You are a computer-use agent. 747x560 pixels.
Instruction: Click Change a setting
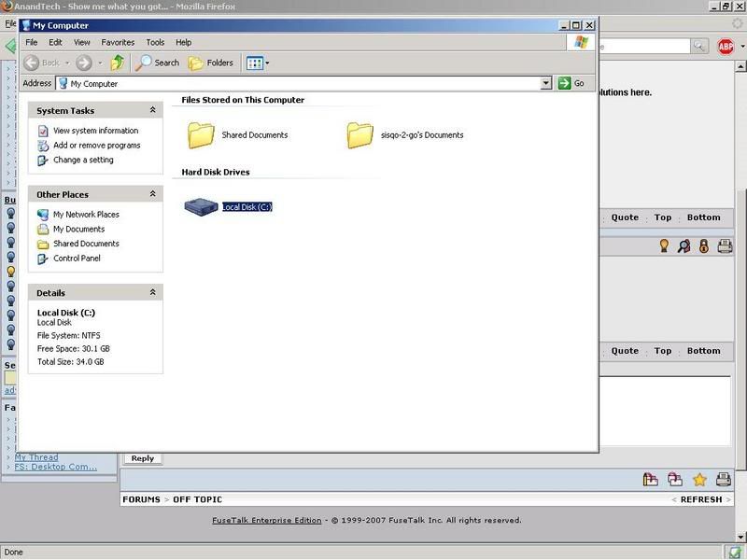pos(83,160)
